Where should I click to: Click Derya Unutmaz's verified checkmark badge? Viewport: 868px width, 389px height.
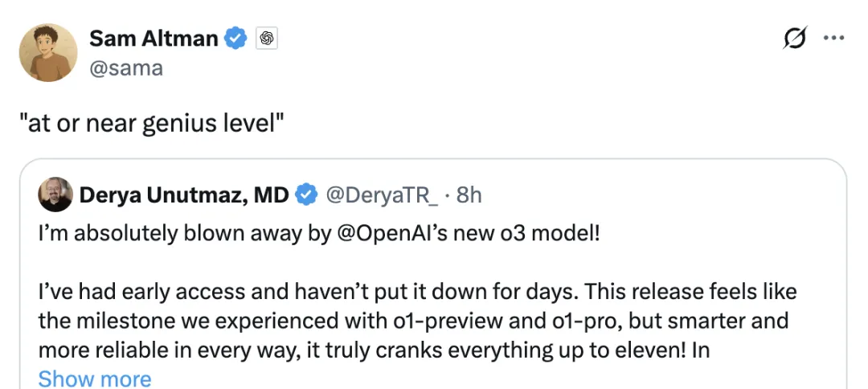[x=306, y=194]
